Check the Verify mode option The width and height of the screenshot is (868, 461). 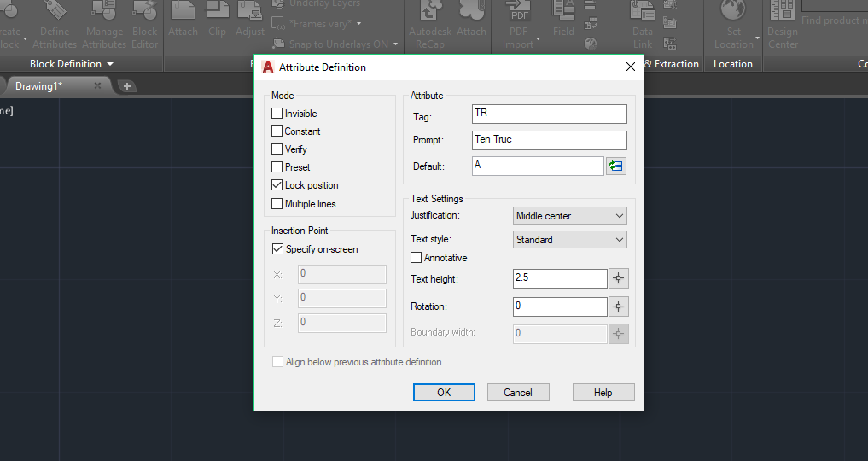coord(277,149)
